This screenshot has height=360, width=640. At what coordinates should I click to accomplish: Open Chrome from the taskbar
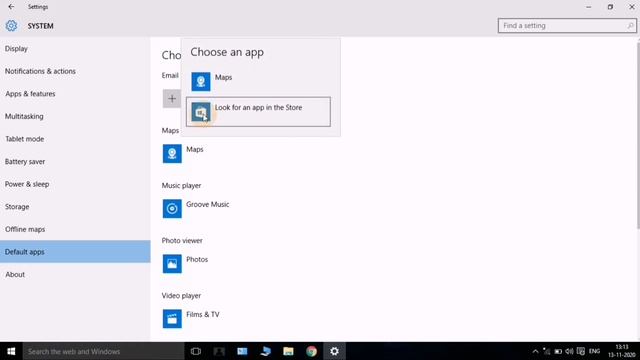311,351
